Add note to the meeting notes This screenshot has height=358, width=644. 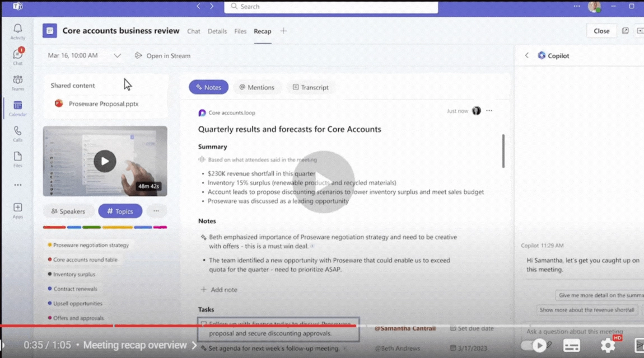(219, 290)
